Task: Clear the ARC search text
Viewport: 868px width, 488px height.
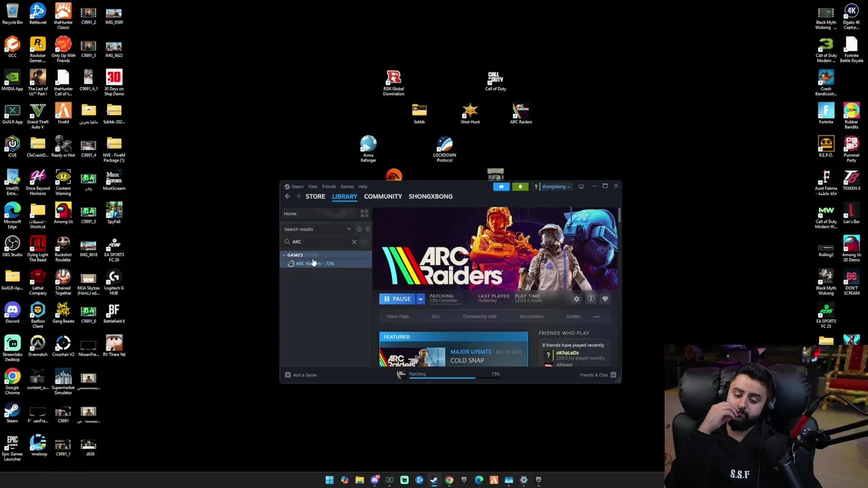Action: tap(354, 242)
